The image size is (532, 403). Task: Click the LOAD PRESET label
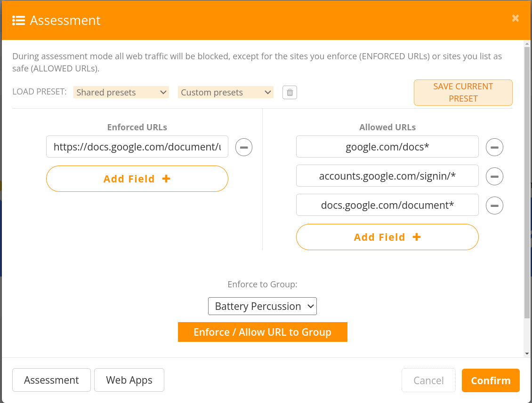(40, 92)
